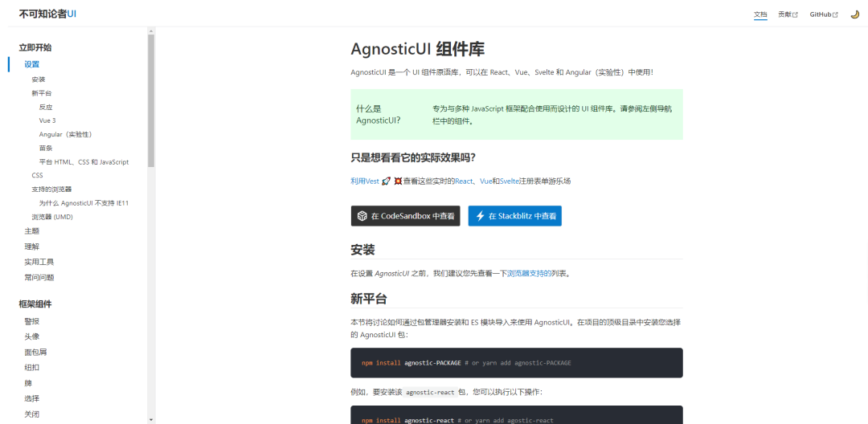Collapse the 框架组件 sidebar section heading
The width and height of the screenshot is (868, 424).
pos(35,304)
